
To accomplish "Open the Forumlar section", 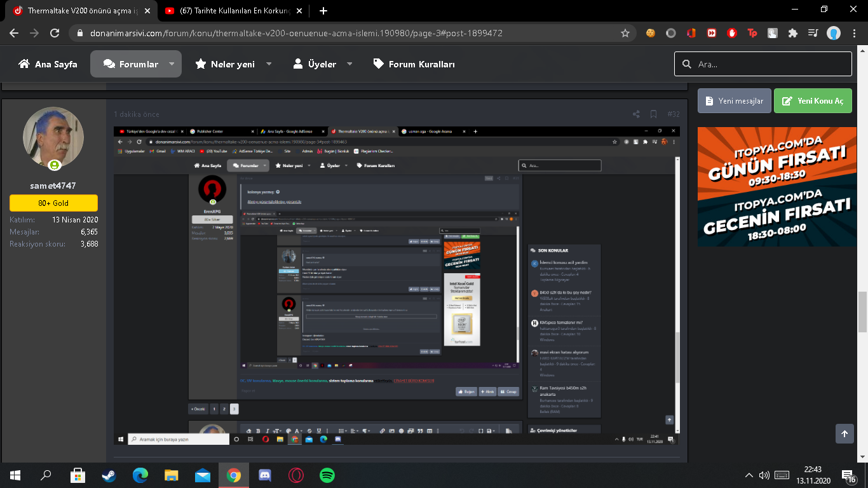I will [131, 64].
